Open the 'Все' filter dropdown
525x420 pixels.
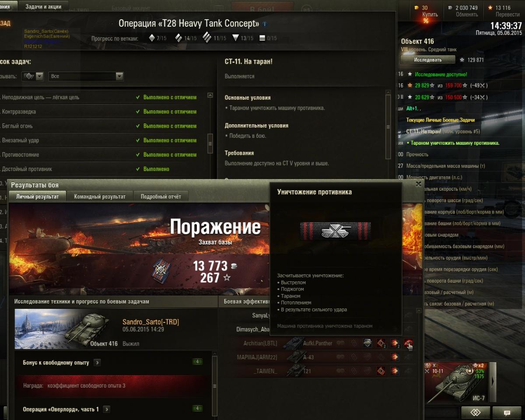(86, 76)
